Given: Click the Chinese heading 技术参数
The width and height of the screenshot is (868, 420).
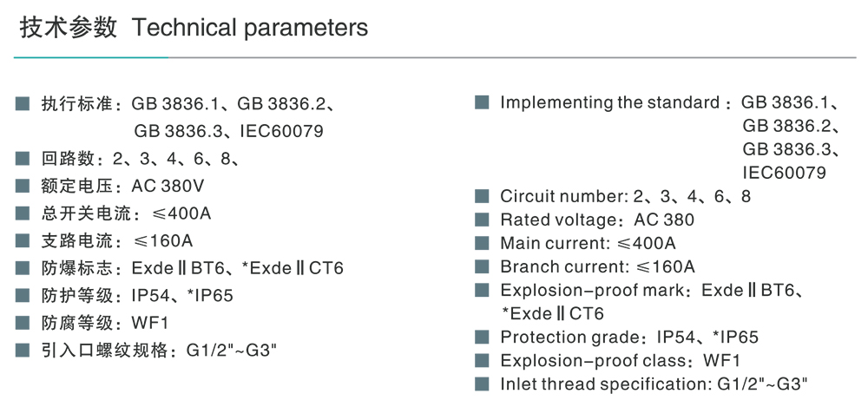Looking at the screenshot, I should [x=68, y=28].
